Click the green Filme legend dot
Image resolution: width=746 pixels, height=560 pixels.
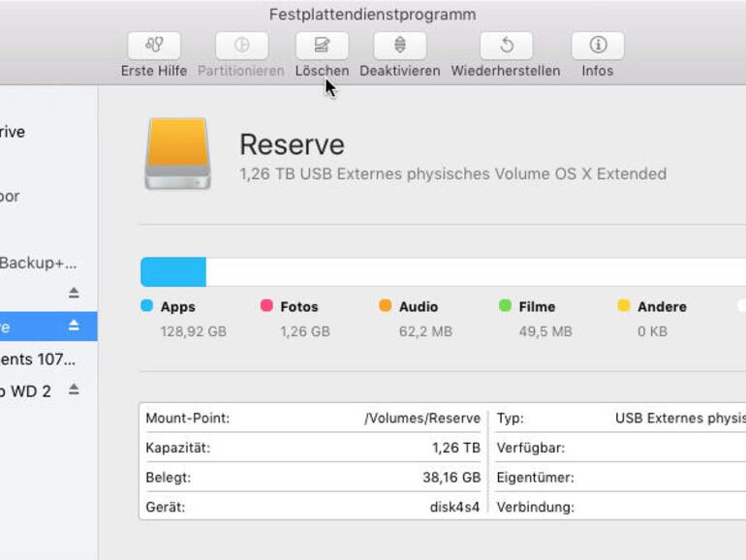coord(505,306)
